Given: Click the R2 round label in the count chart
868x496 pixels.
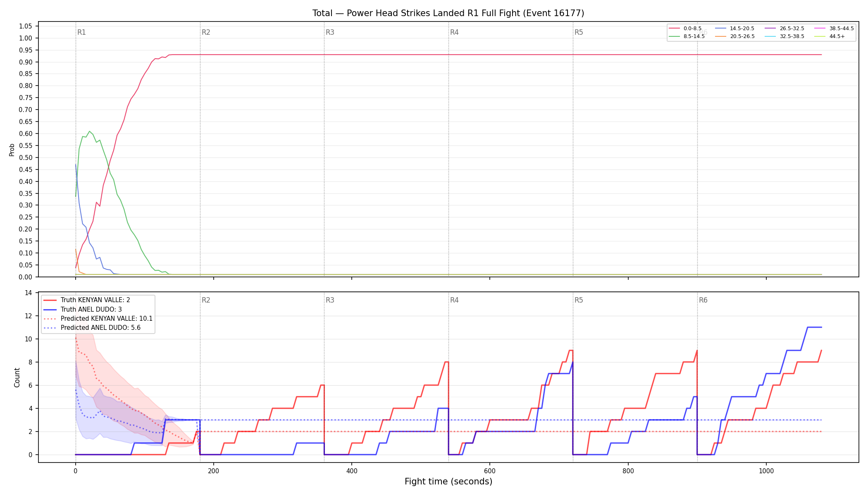Looking at the screenshot, I should pyautogui.click(x=206, y=300).
